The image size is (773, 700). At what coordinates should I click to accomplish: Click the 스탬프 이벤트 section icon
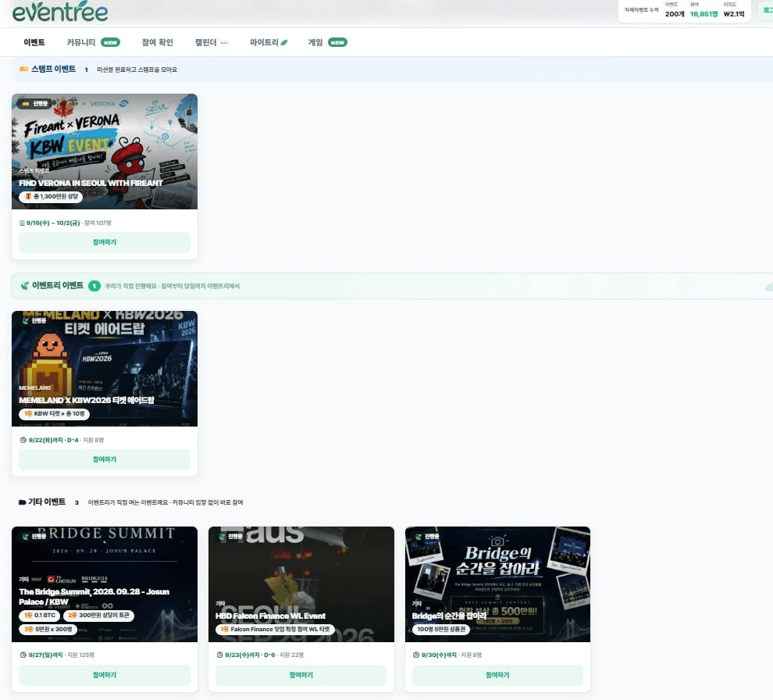(23, 69)
